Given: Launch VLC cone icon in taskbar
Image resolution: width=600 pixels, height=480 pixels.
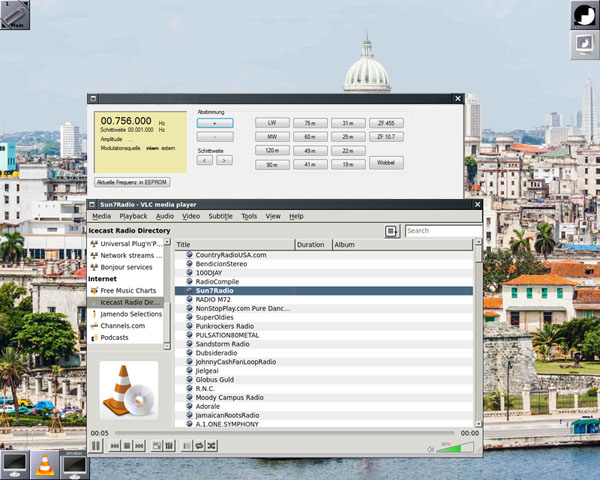Looking at the screenshot, I should [44, 464].
